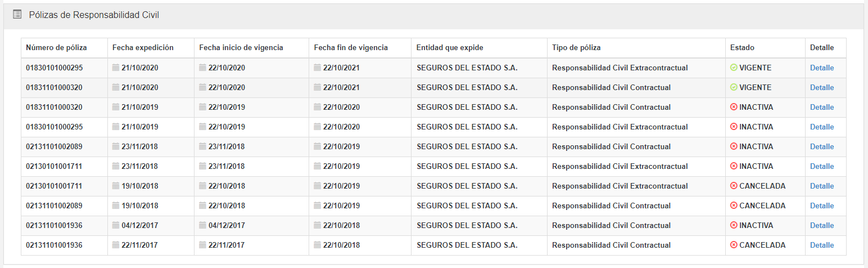Click the Tipo de póliza column header
The width and height of the screenshot is (868, 268).
coord(576,48)
